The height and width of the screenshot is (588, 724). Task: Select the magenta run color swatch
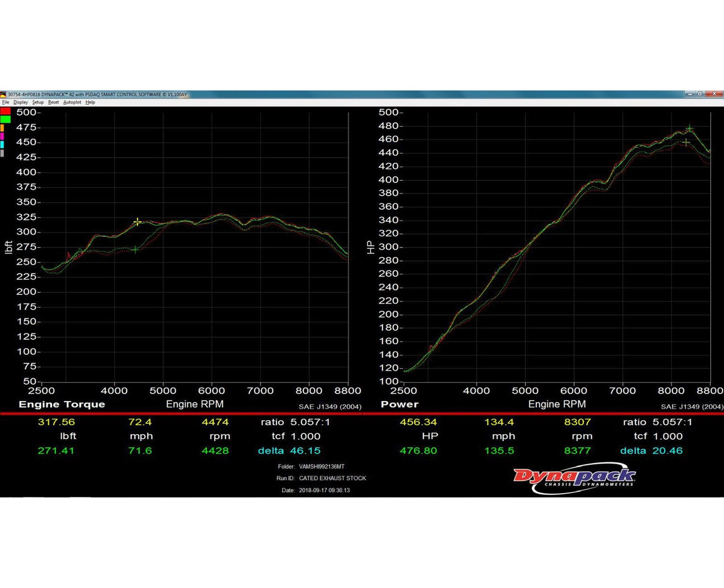tap(3, 136)
